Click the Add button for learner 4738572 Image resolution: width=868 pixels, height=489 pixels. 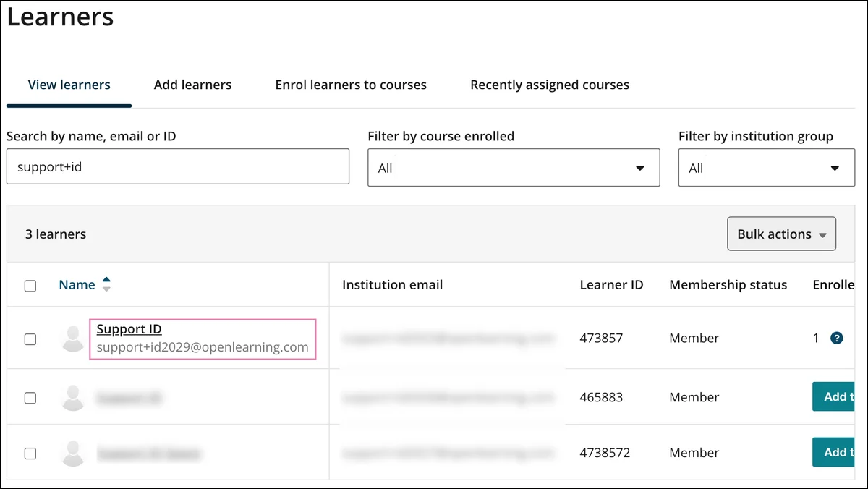[x=838, y=452]
